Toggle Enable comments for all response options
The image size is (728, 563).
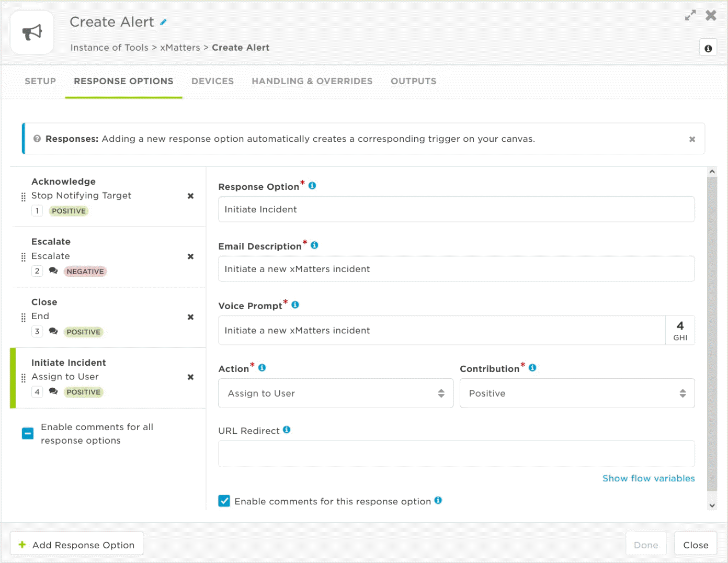pyautogui.click(x=28, y=434)
